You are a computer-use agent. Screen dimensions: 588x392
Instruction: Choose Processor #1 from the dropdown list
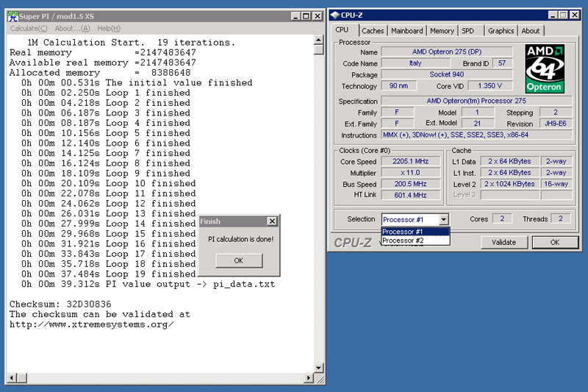(x=415, y=232)
